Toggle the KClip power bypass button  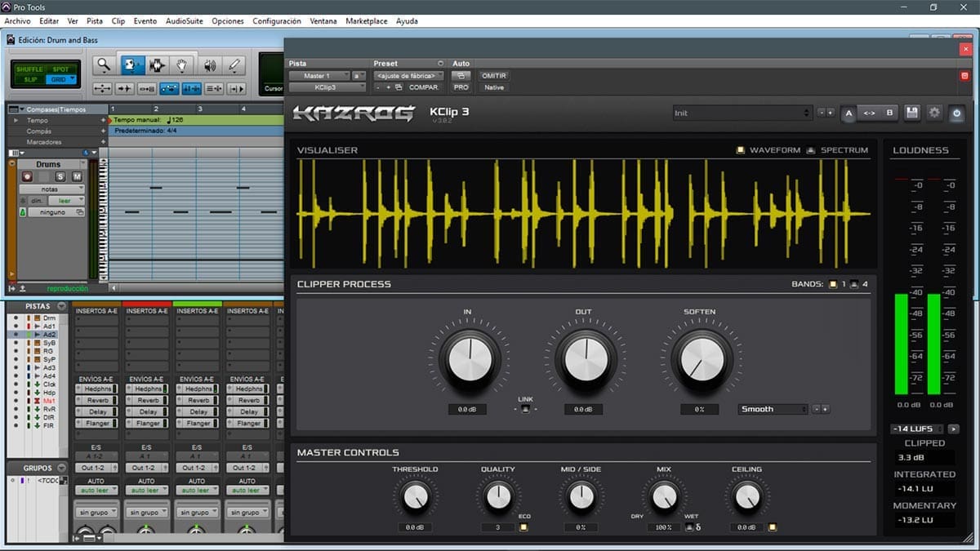(957, 113)
